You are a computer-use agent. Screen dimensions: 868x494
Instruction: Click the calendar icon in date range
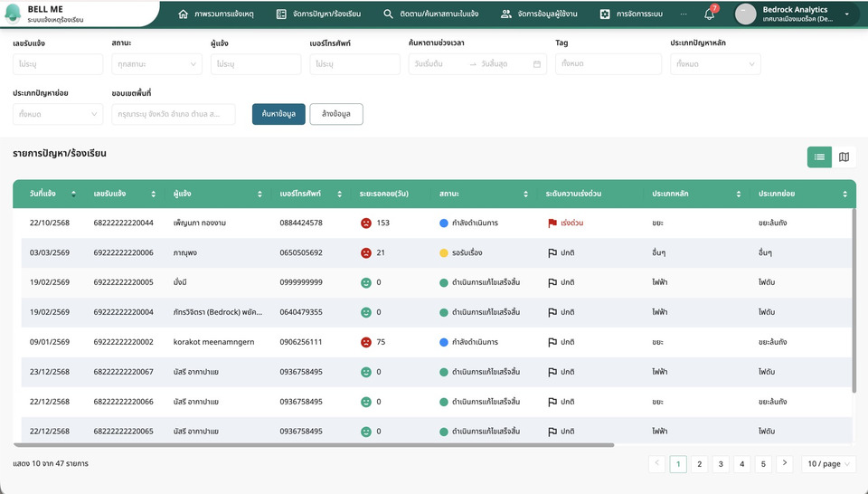pyautogui.click(x=537, y=64)
